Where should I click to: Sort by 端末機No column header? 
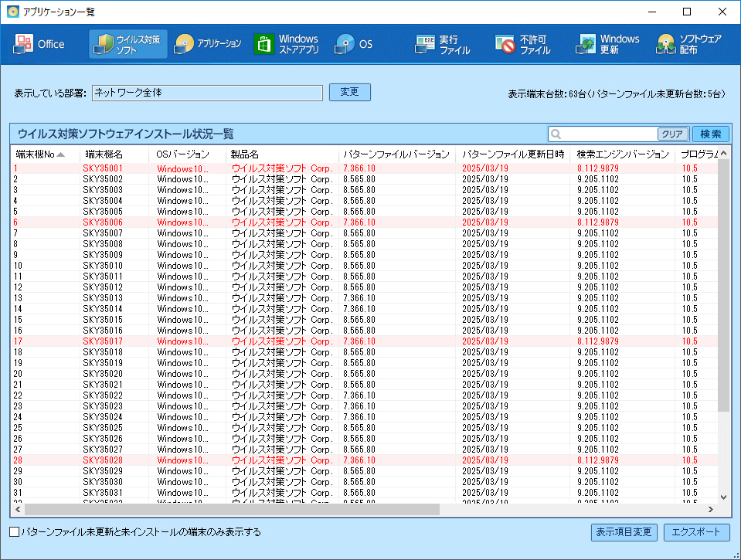45,154
